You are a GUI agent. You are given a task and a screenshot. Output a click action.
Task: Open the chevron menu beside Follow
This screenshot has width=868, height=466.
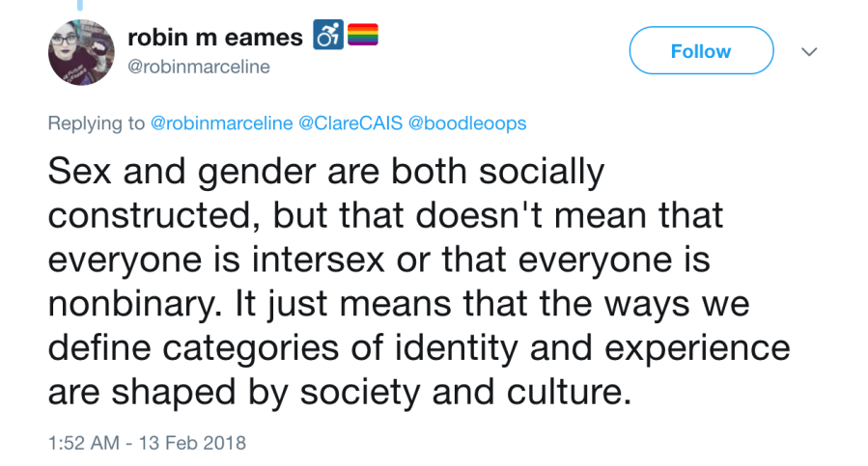[x=810, y=51]
